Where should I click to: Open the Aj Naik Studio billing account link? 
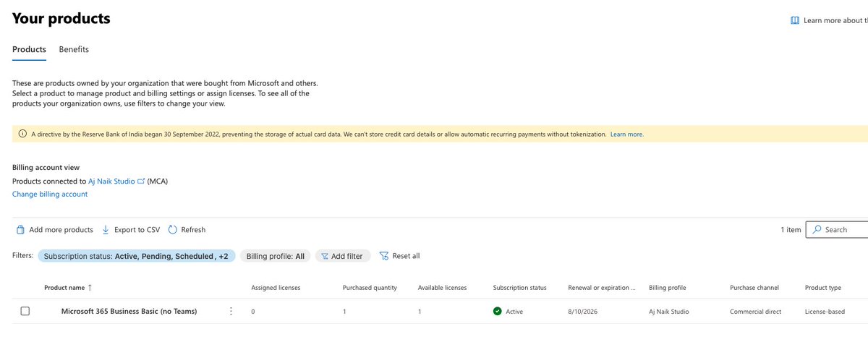[111, 181]
